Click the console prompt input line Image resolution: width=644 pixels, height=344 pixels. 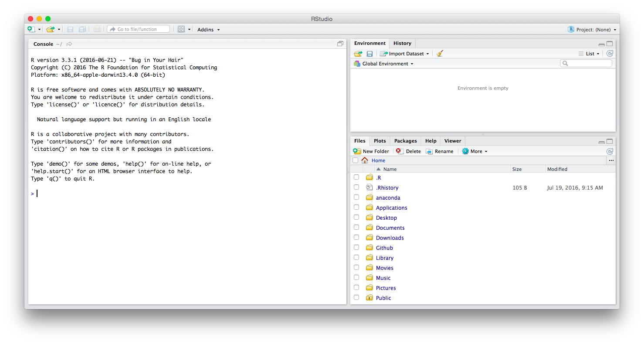pyautogui.click(x=187, y=194)
